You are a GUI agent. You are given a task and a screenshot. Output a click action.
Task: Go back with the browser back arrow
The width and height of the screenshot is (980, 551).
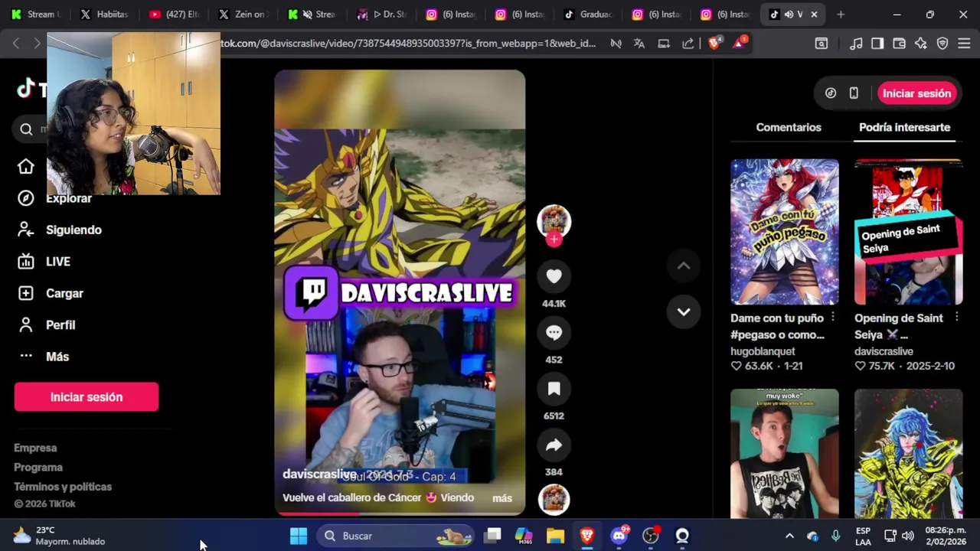point(16,44)
